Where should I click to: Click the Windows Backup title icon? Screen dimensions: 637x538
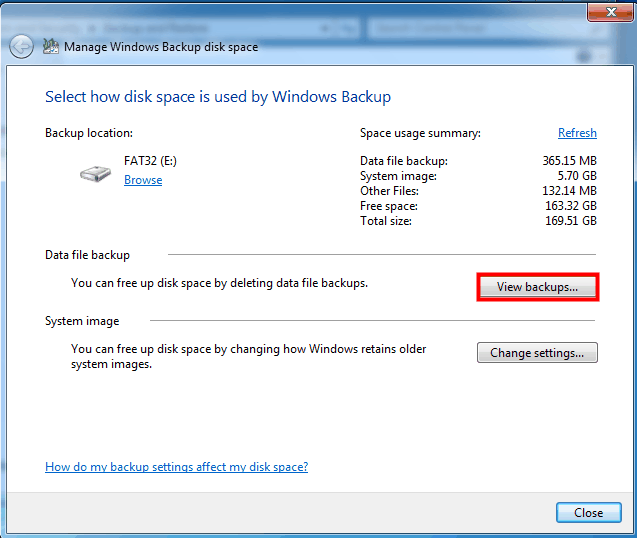pyautogui.click(x=51, y=46)
